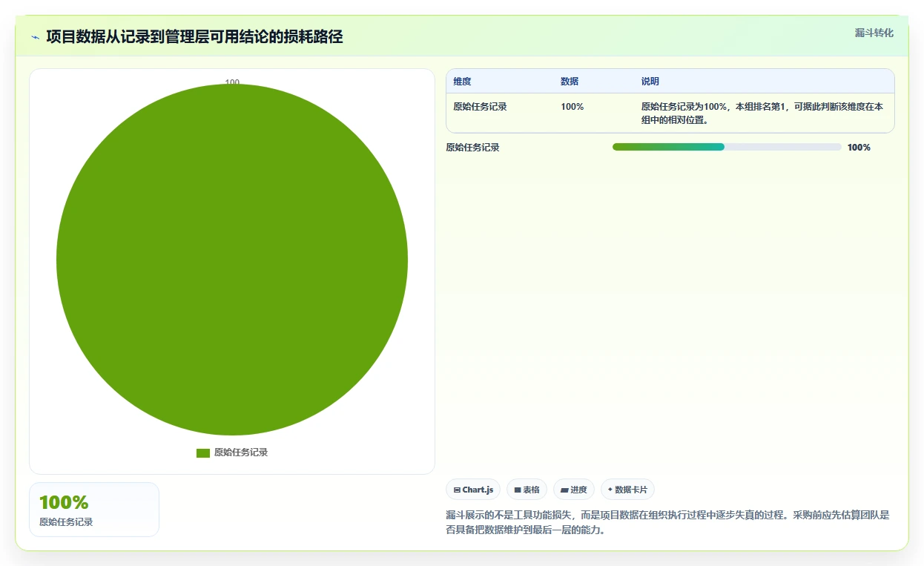
Task: Click the 说明 column header
Action: 650,82
